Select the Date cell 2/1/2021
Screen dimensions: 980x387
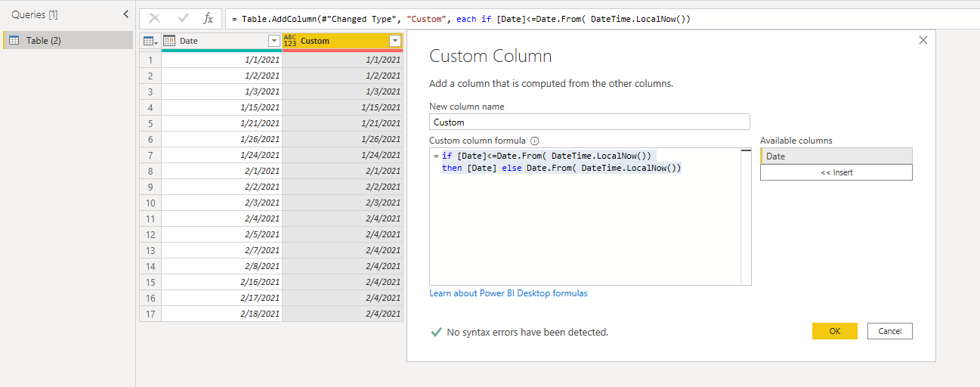pos(221,171)
